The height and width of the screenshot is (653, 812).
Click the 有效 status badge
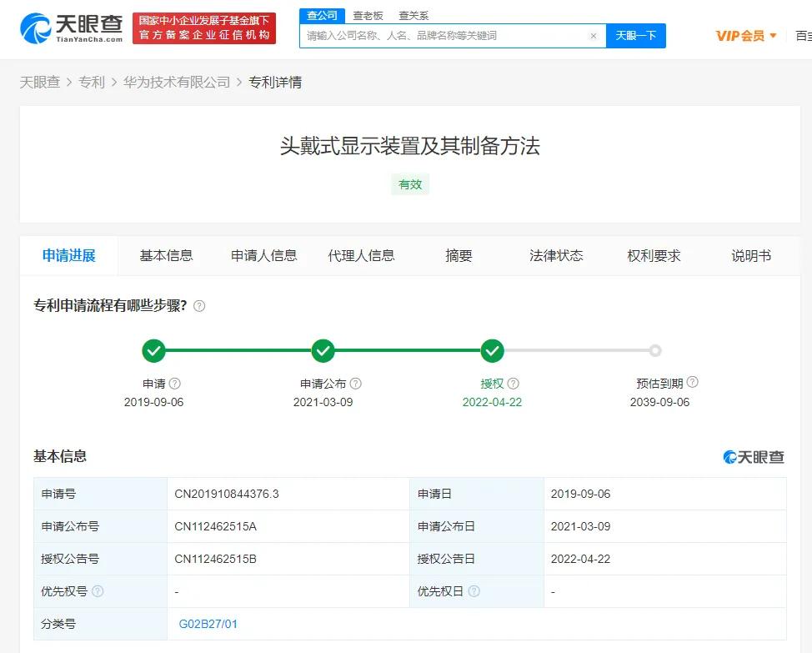coord(410,184)
